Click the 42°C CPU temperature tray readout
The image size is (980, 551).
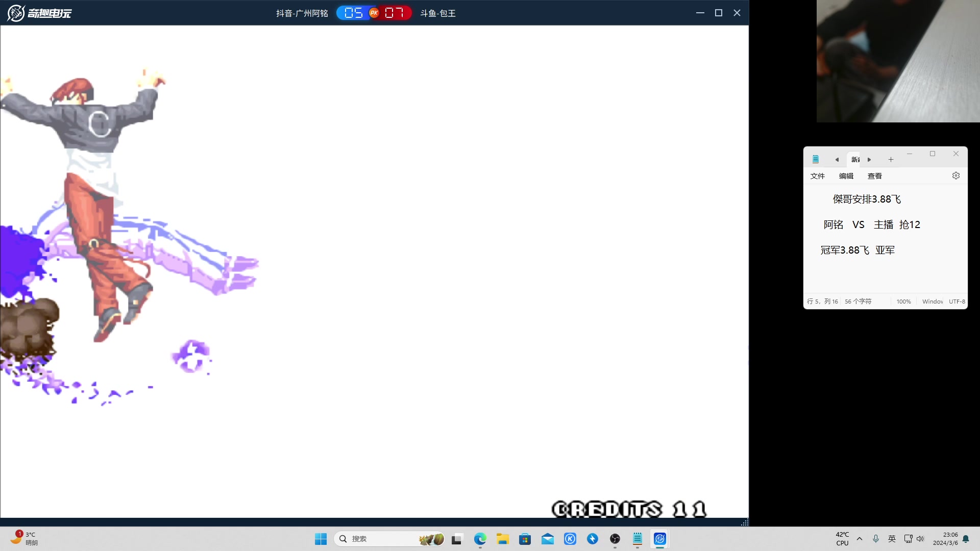click(842, 539)
